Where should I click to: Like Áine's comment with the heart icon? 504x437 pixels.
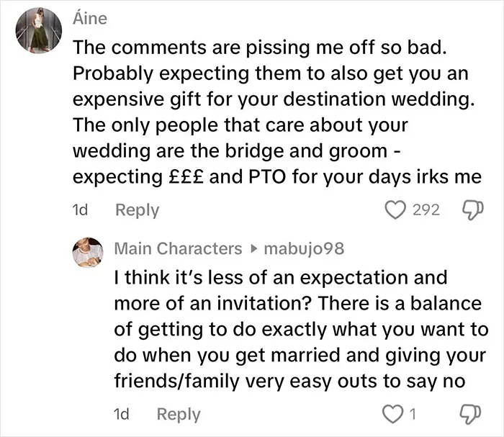tap(395, 210)
